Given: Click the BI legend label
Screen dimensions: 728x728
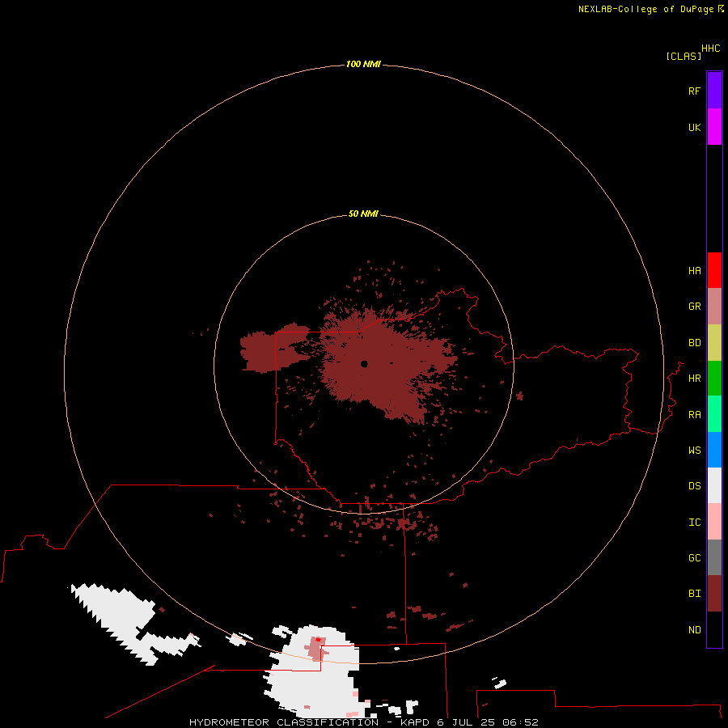Looking at the screenshot, I should (x=694, y=594).
